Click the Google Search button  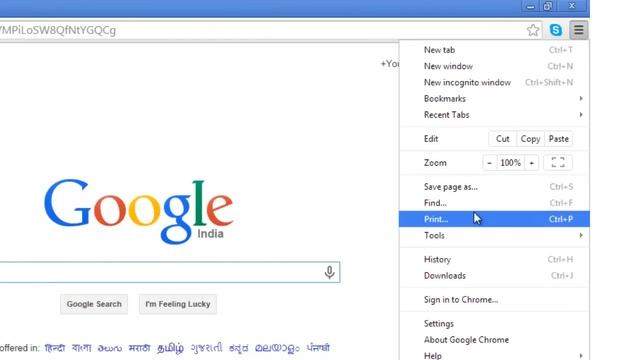click(94, 304)
